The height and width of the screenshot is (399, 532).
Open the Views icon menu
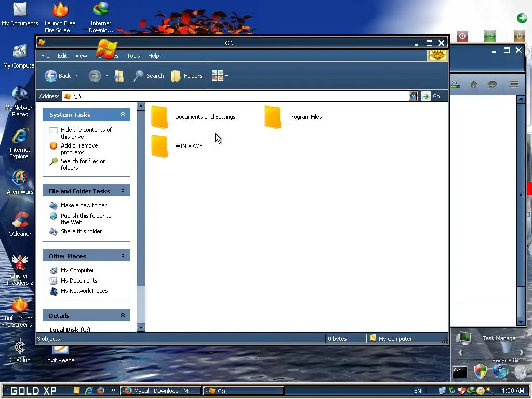[220, 76]
